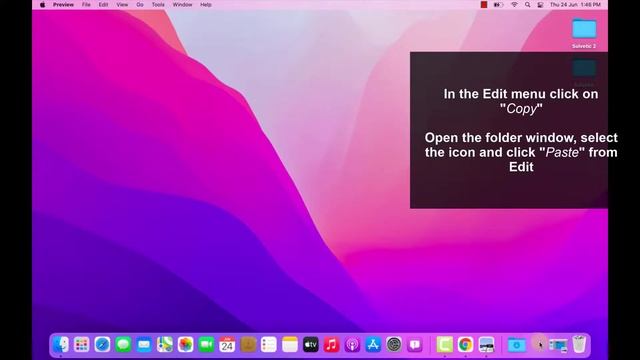Open the Trash in the Dock
The width and height of the screenshot is (640, 360).
click(x=579, y=344)
